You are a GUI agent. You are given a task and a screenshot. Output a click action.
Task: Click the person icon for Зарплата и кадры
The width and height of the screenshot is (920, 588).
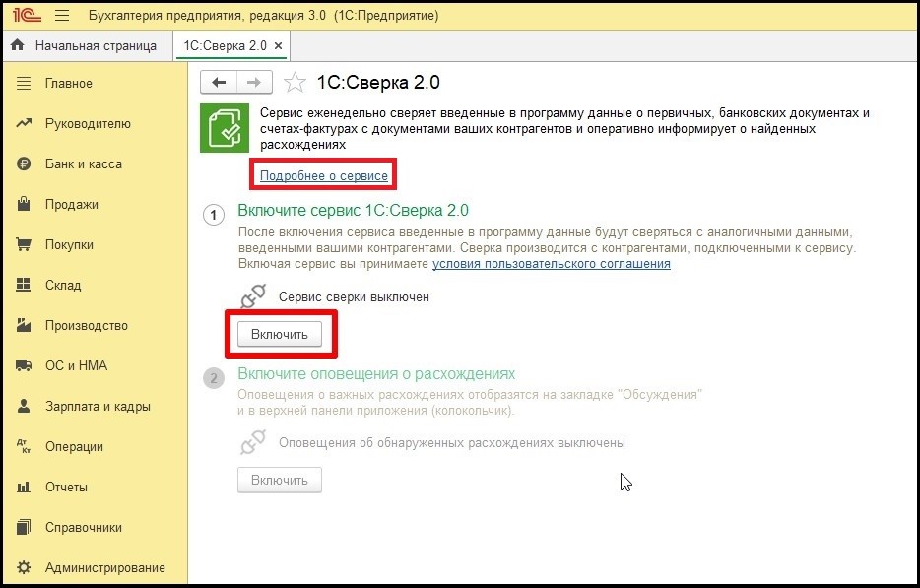click(24, 406)
